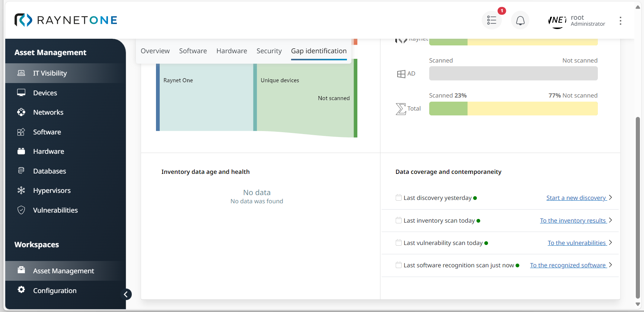Click the green Scanned portion of Total bar
Viewport: 644px width, 312px height.
click(448, 109)
